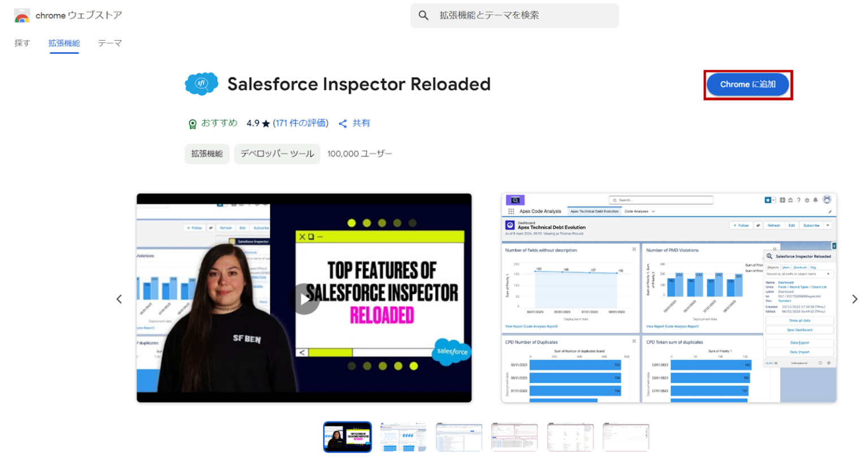Open the 171 件の評価 reviews link

300,123
